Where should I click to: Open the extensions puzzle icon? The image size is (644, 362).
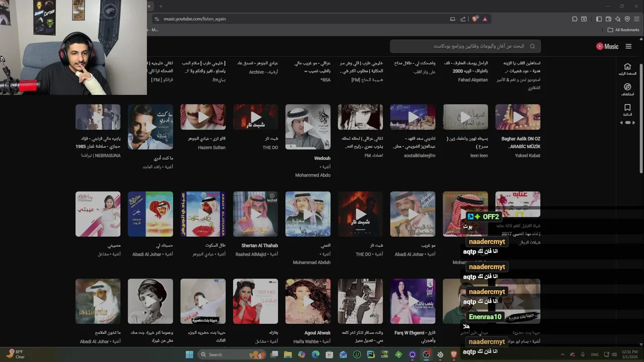[x=575, y=19]
